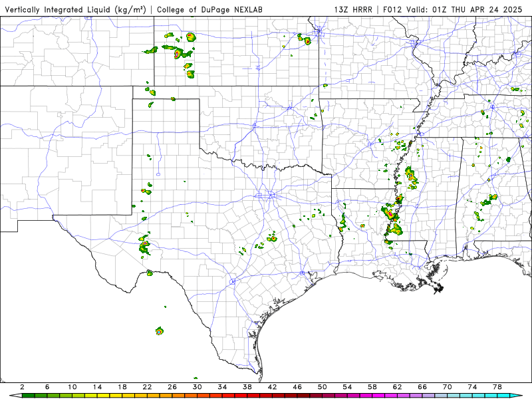
Task: Click the color scale label '22'
Action: (147, 387)
